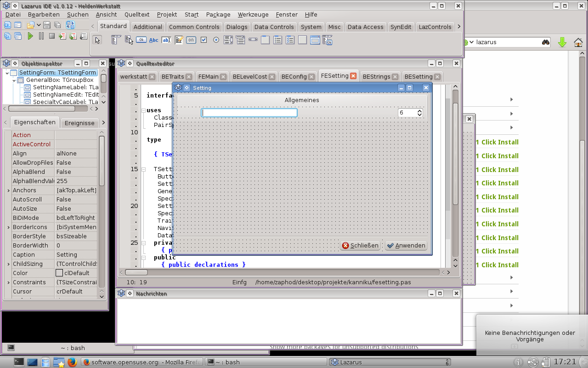Viewport: 588px width, 368px height.
Task: Collapse the GeneralBox tree node
Action: pyautogui.click(x=15, y=80)
